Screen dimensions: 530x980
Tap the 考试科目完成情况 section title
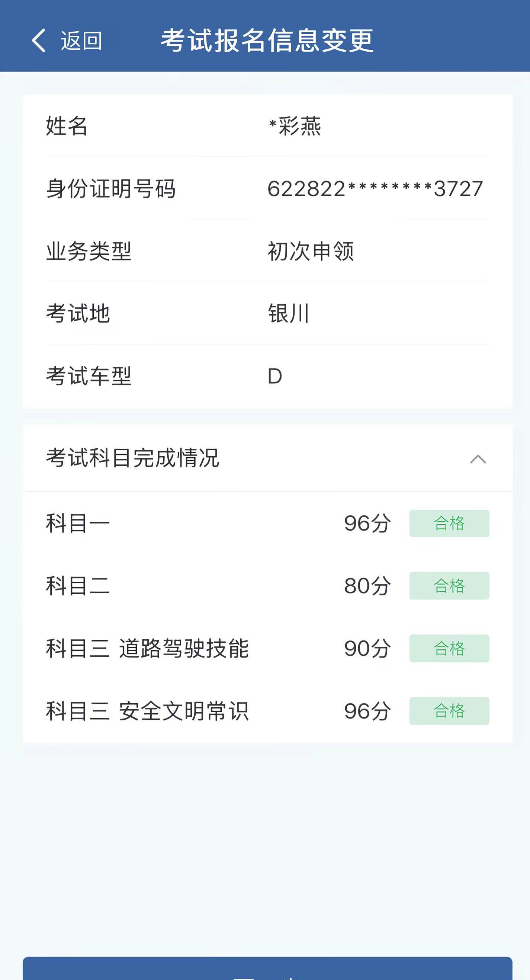[x=132, y=458]
